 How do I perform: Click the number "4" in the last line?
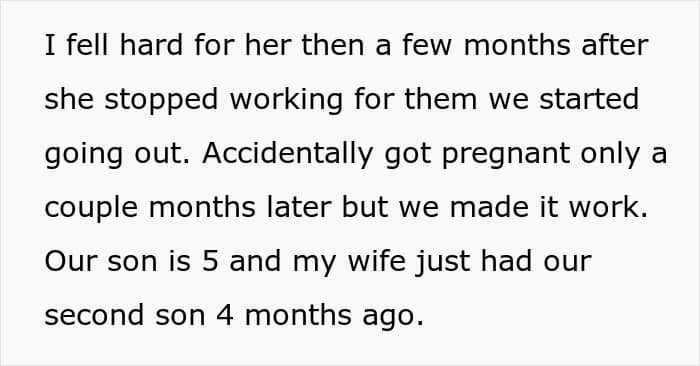point(225,316)
